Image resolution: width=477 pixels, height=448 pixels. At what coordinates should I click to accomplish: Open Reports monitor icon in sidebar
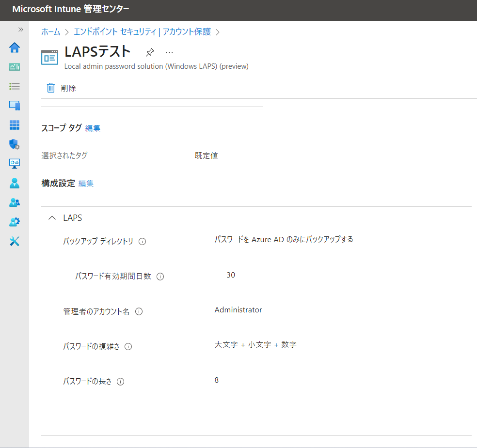point(15,164)
